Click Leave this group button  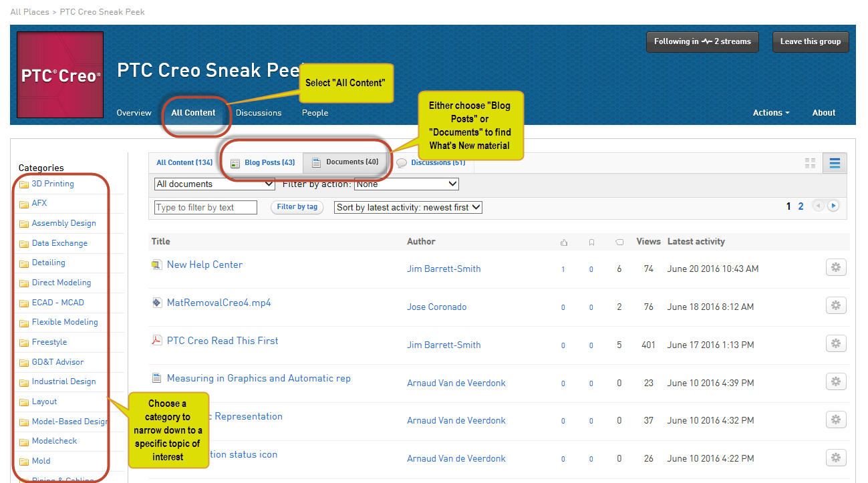pos(811,41)
